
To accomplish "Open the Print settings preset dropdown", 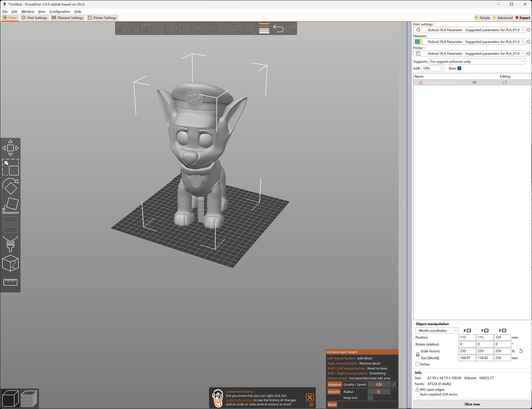I will (469, 30).
